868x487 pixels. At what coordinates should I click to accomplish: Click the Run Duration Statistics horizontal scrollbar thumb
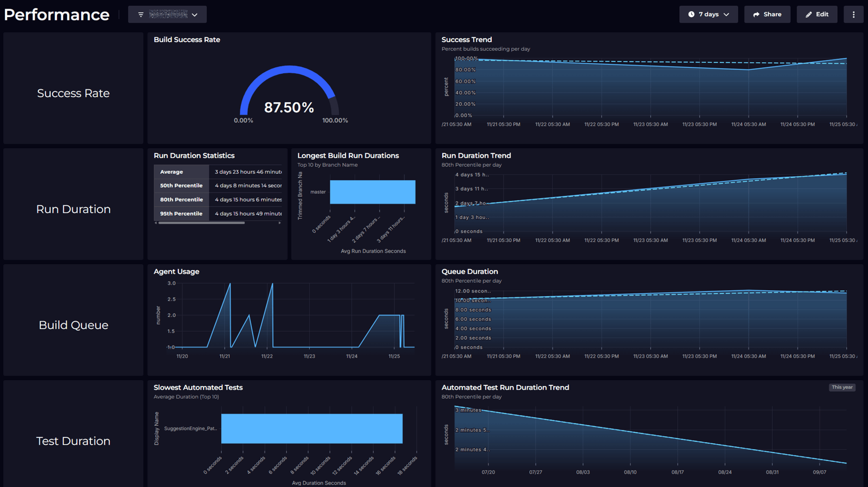(x=201, y=223)
